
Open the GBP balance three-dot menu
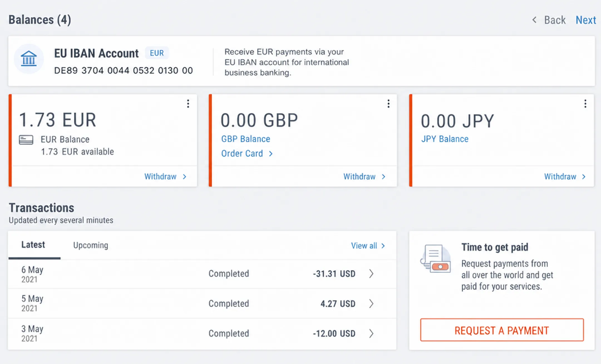388,104
